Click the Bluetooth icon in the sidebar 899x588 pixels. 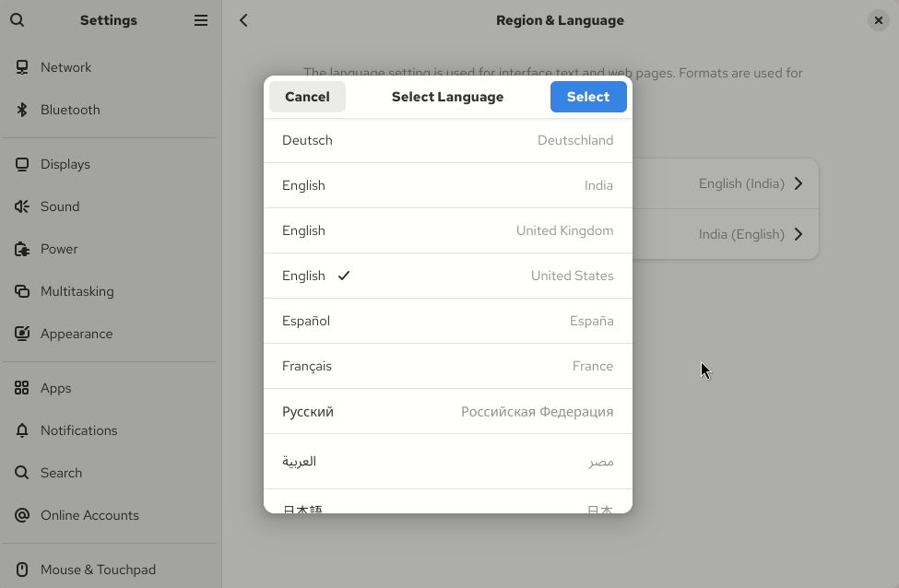click(22, 110)
